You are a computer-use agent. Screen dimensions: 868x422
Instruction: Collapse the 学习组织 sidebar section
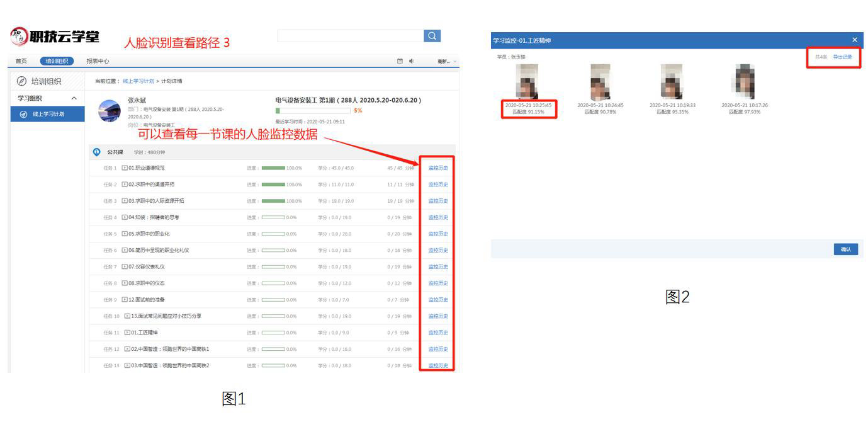tap(74, 98)
